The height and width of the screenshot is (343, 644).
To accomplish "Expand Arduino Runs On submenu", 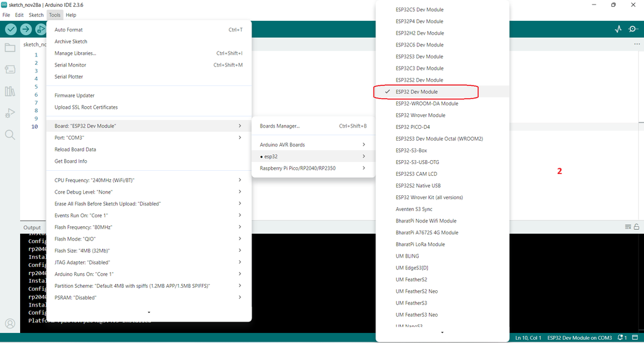I will pyautogui.click(x=148, y=274).
